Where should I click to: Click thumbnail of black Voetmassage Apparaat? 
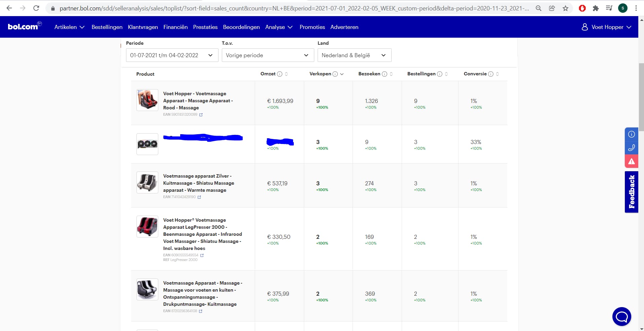tap(147, 289)
